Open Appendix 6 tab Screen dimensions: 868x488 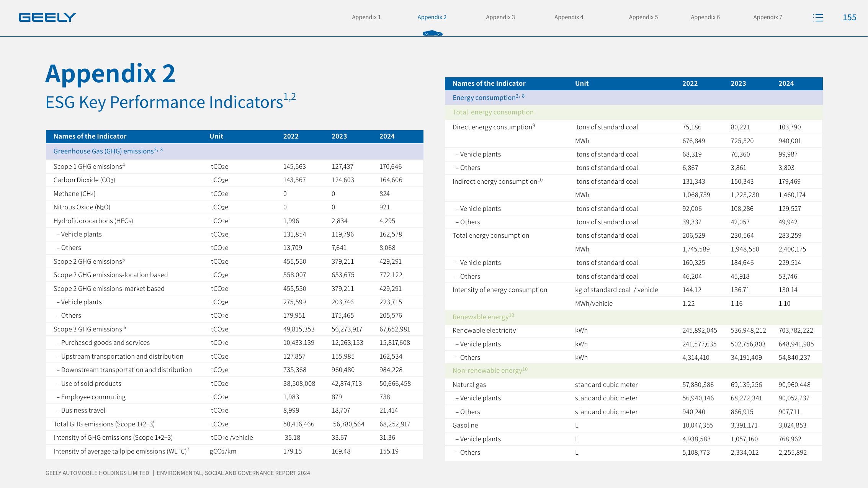point(705,17)
